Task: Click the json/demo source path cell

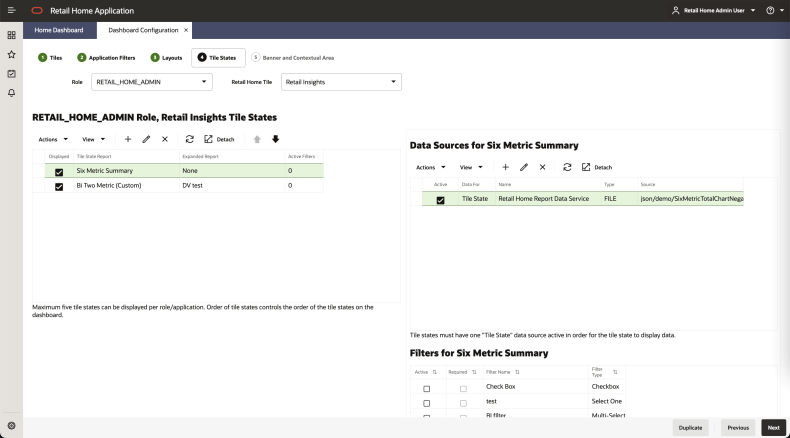Action: 691,199
